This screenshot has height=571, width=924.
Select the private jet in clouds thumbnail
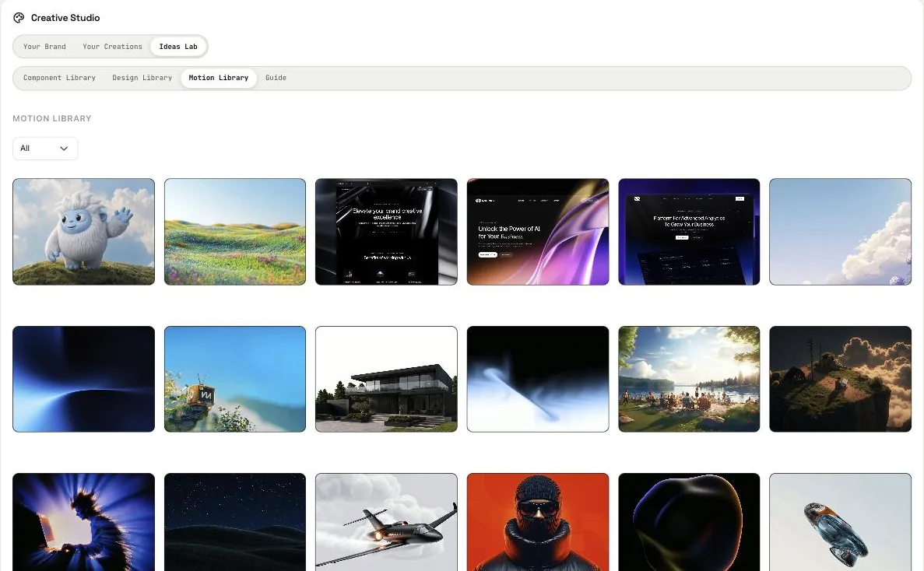pyautogui.click(x=386, y=522)
